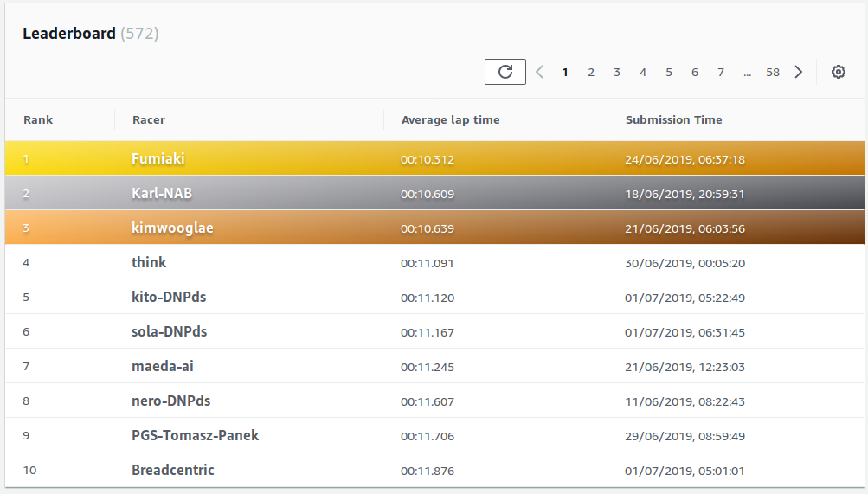Image resolution: width=868 pixels, height=494 pixels.
Task: Click rank number 10
Action: 29,471
